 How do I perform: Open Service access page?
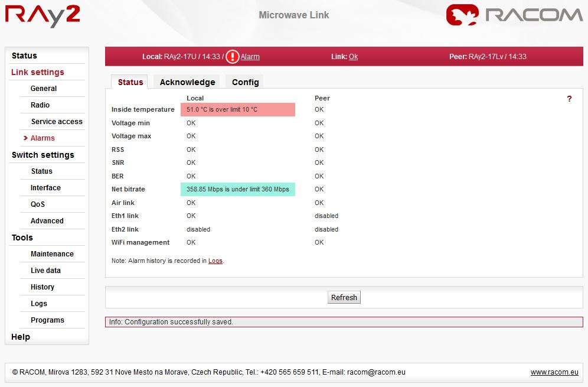point(57,122)
